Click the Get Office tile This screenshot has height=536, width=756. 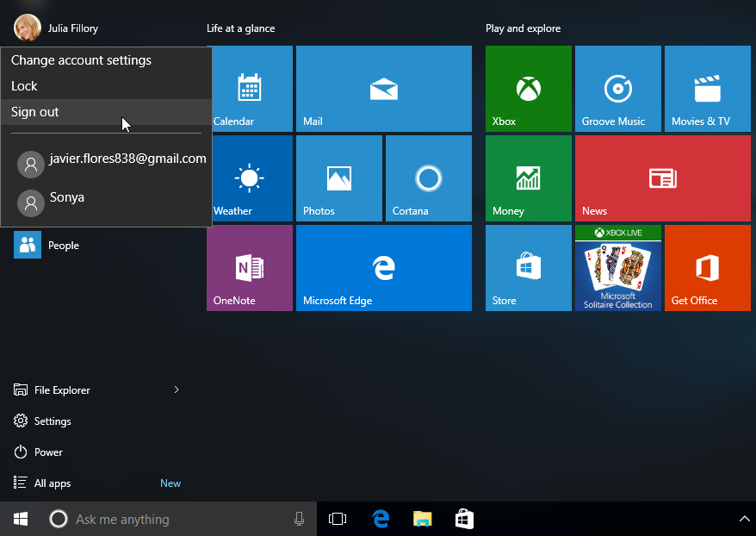707,268
